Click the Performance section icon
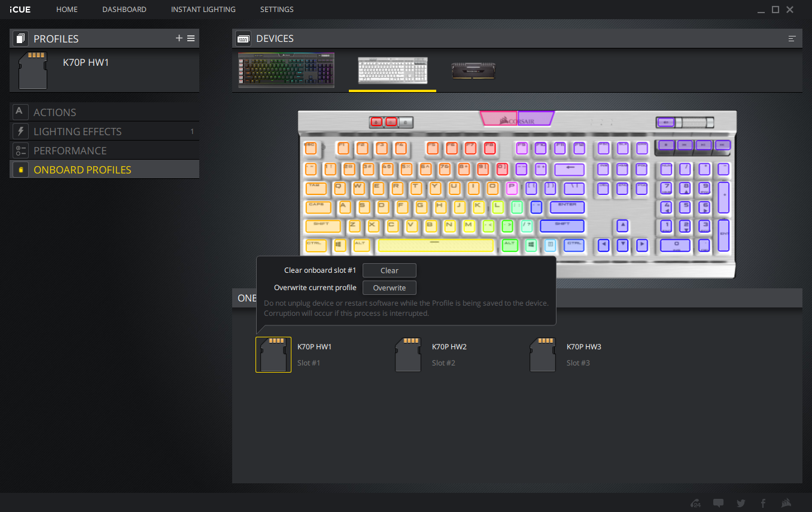Viewport: 812px width, 512px height. (x=20, y=150)
